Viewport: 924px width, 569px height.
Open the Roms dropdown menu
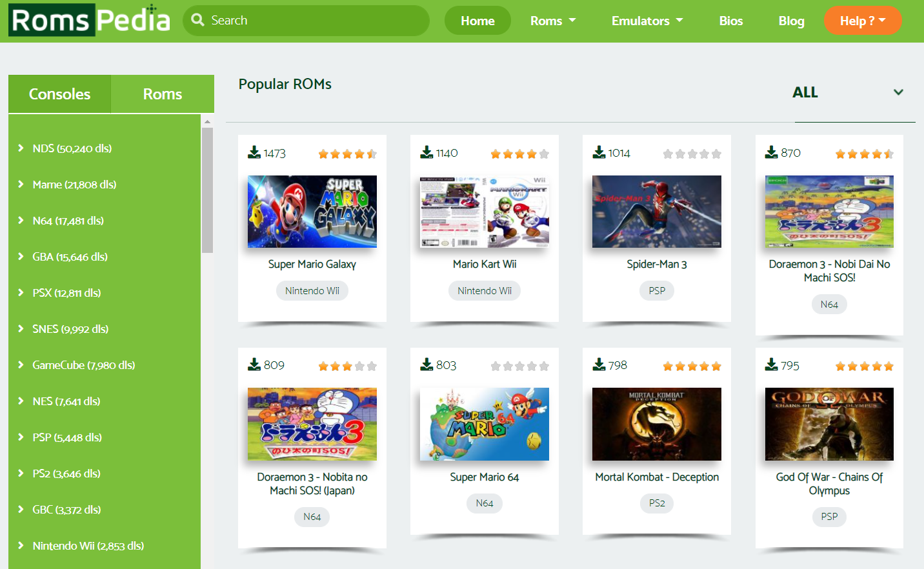coord(552,21)
